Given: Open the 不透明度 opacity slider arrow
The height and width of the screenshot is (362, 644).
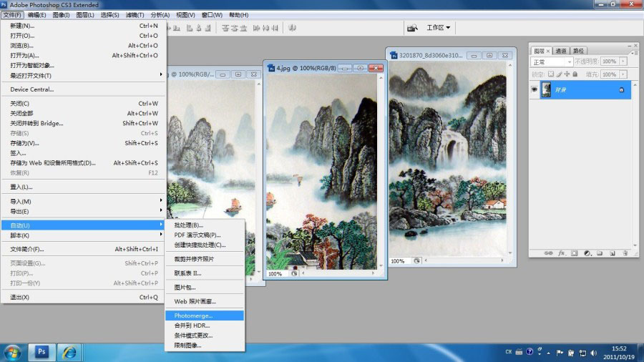Looking at the screenshot, I should (623, 62).
